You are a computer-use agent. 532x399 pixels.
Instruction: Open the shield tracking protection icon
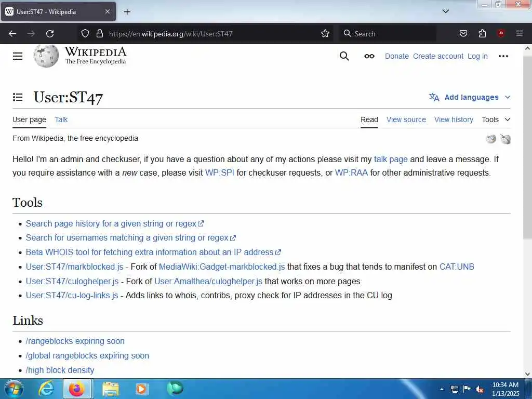85,33
